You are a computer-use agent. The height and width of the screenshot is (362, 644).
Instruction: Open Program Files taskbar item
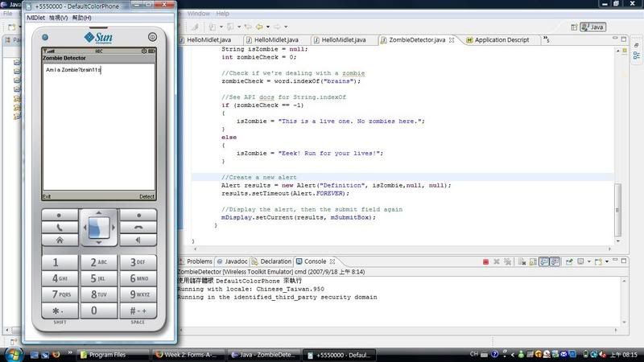[x=113, y=355]
